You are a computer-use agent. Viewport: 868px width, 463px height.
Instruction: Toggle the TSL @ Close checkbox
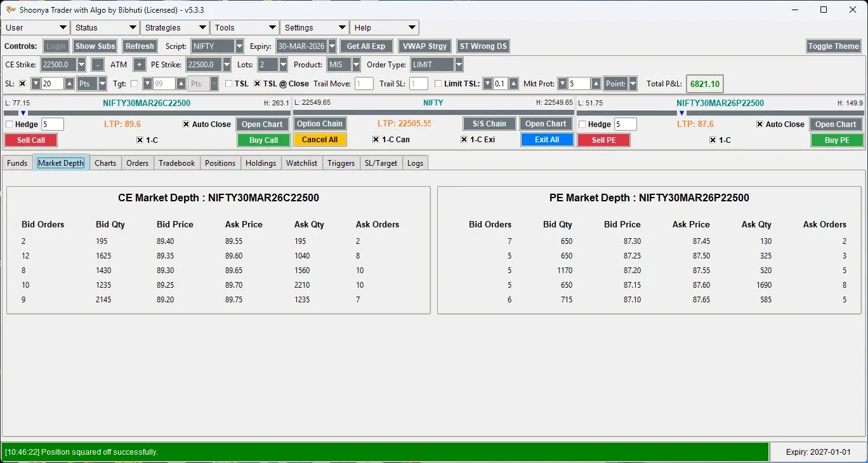tap(258, 84)
